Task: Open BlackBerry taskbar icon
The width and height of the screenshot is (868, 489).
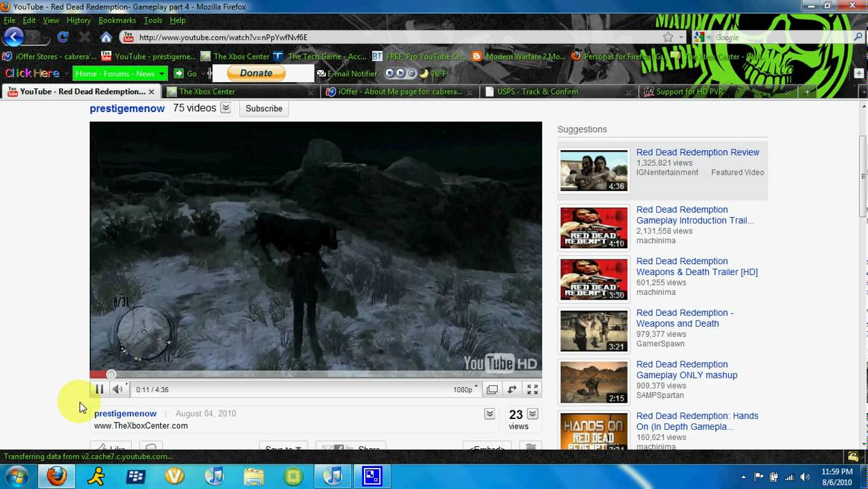Action: coord(136,476)
